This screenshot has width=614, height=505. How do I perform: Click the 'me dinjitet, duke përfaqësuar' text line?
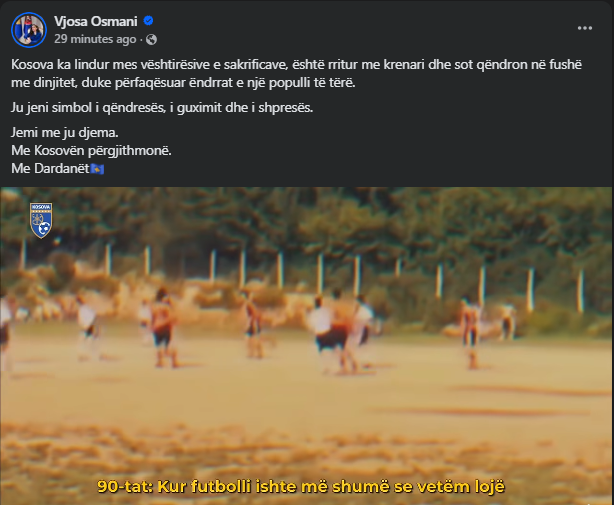tap(183, 83)
